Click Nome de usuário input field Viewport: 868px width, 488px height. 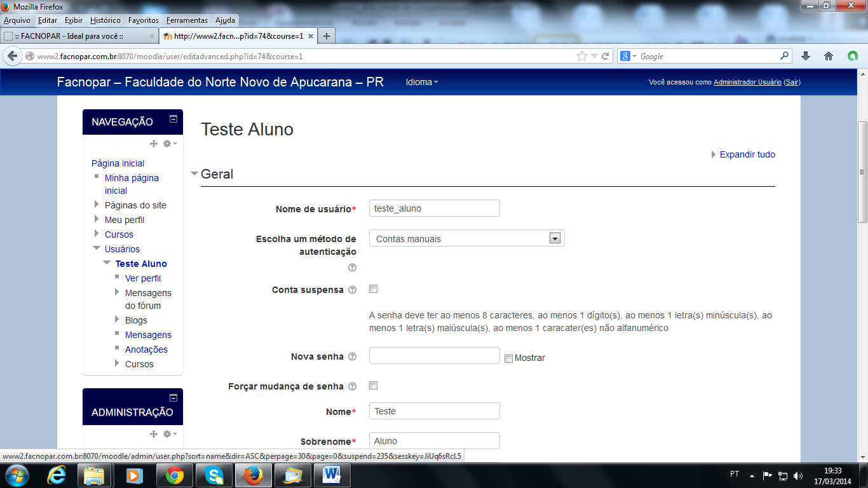[x=435, y=208]
